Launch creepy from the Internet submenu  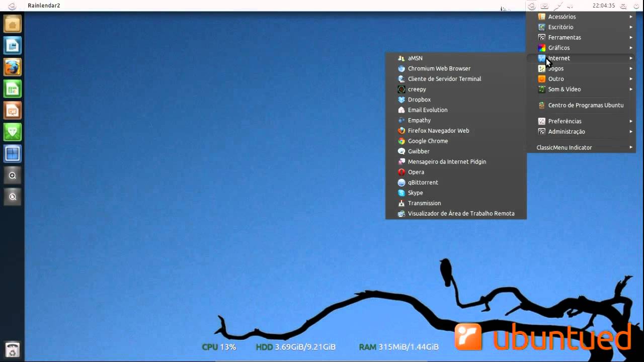(x=456, y=89)
